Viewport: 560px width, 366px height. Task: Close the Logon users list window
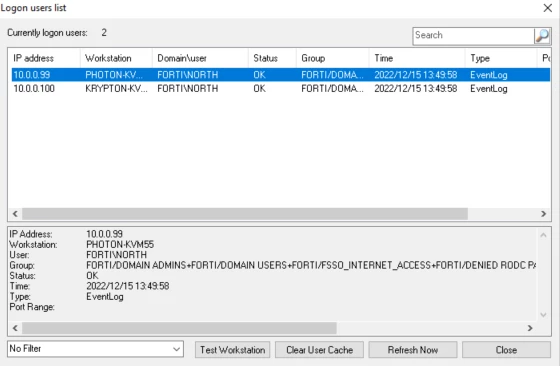coord(548,8)
